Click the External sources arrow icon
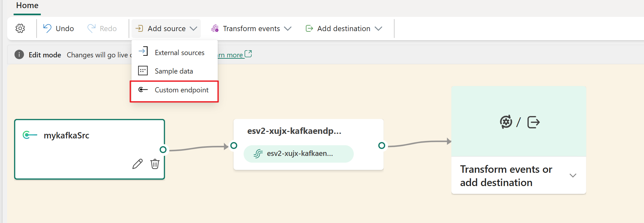The height and width of the screenshot is (223, 644). [143, 52]
